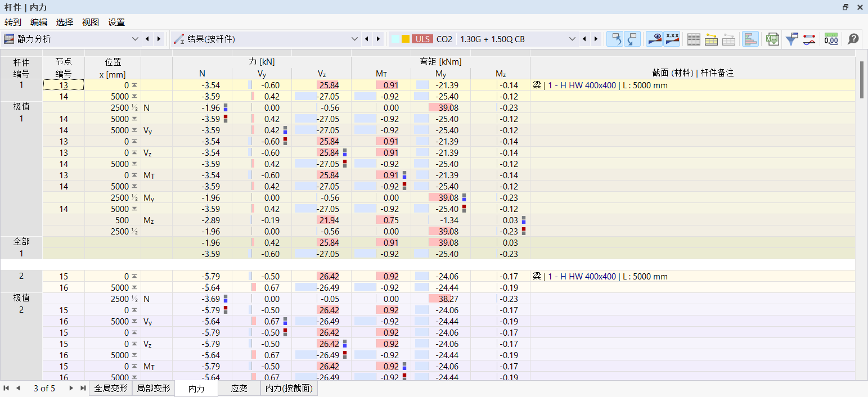Click the Mz column header
Screen dimensions: 868x397
click(x=500, y=73)
